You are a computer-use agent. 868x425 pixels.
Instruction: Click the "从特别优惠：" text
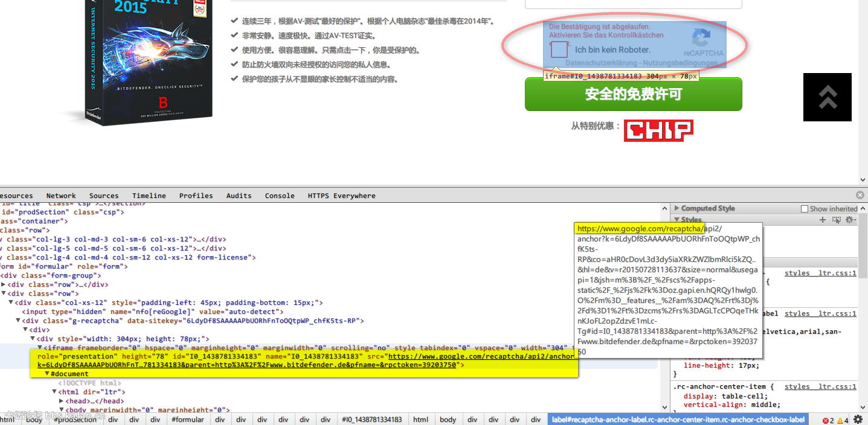tap(596, 126)
